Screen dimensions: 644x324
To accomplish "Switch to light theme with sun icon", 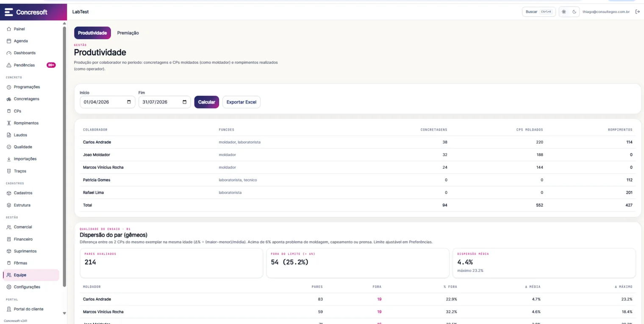I will point(564,12).
